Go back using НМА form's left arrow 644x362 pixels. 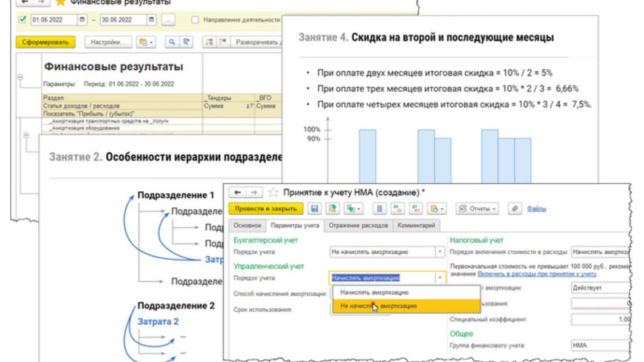tap(237, 192)
